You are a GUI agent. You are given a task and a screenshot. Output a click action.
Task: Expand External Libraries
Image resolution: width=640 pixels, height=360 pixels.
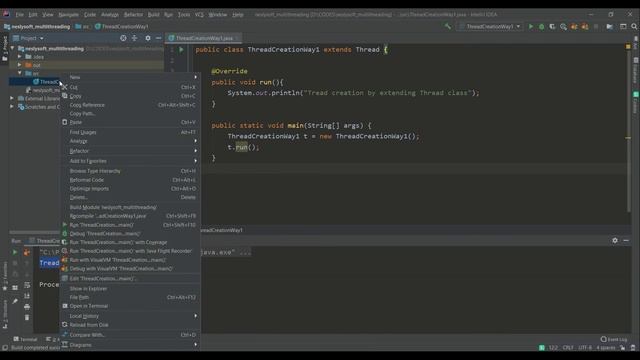(x=12, y=98)
